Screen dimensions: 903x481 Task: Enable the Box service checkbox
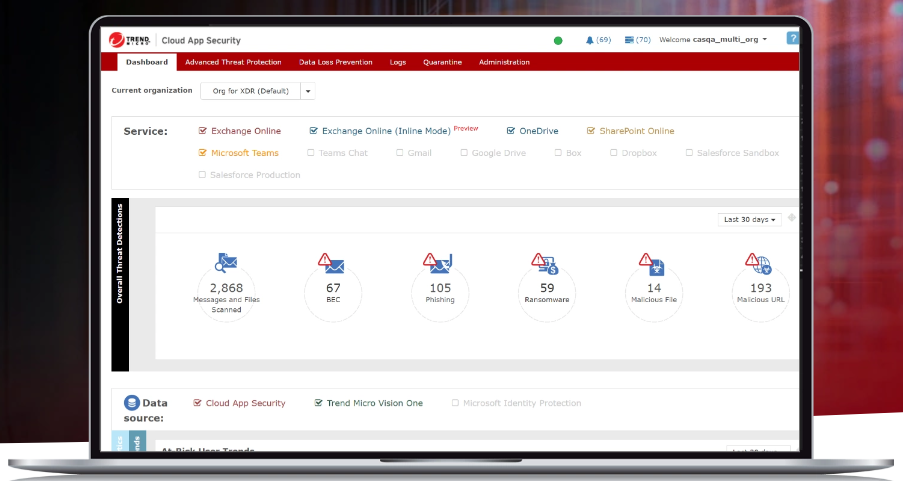558,153
